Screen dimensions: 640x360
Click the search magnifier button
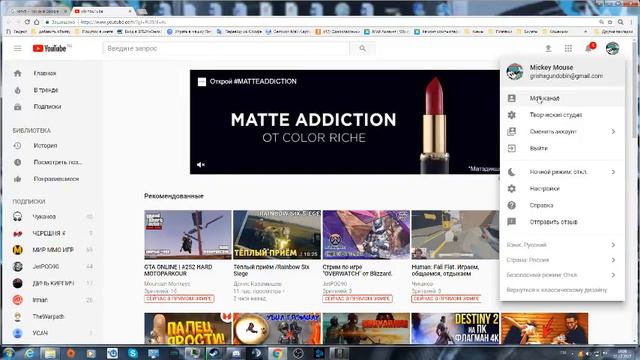tap(362, 49)
